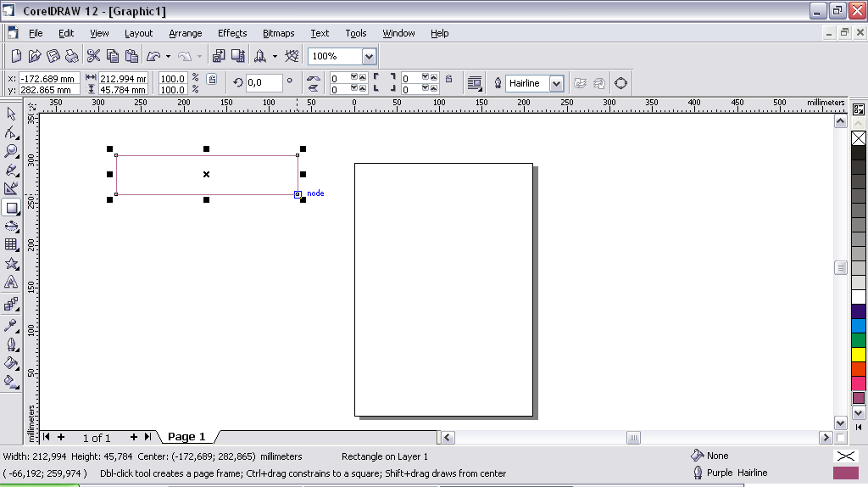The width and height of the screenshot is (868, 487).
Task: Open the Application Launcher rocket icon
Action: click(x=260, y=56)
